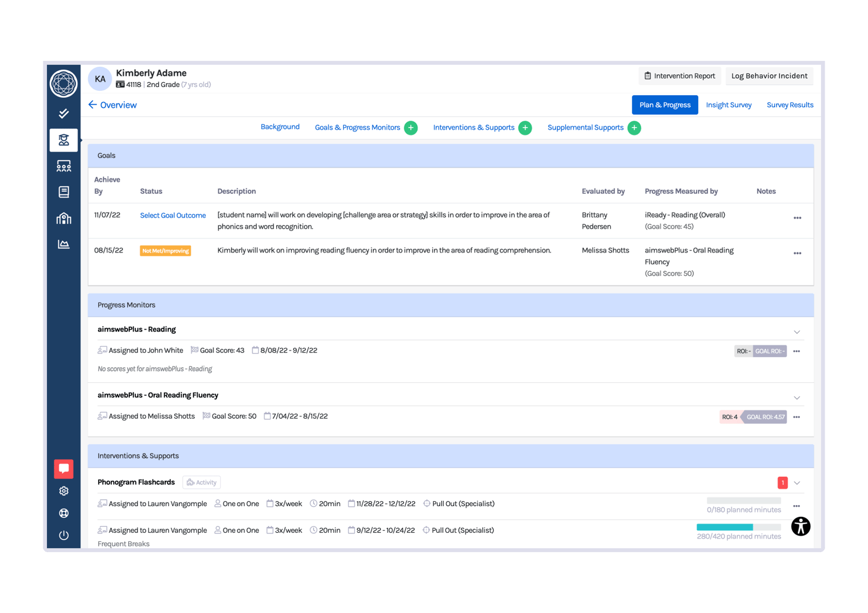Open the Survey Results tab
Viewport: 868px width, 613px height.
(x=790, y=105)
